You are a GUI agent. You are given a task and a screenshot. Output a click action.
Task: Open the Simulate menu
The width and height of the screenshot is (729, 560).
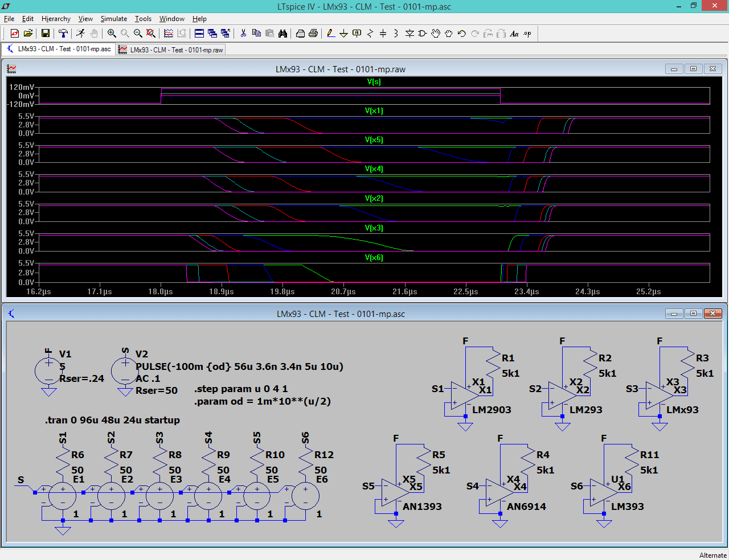click(x=114, y=19)
